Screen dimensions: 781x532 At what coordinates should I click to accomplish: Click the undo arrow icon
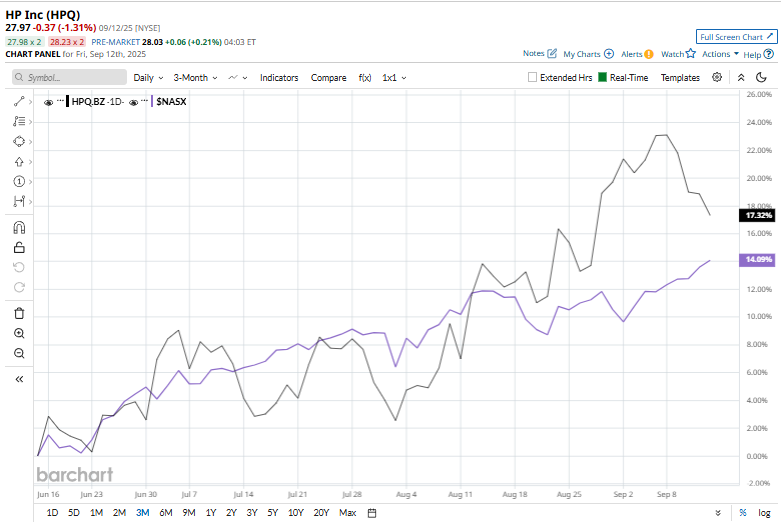coord(19,267)
